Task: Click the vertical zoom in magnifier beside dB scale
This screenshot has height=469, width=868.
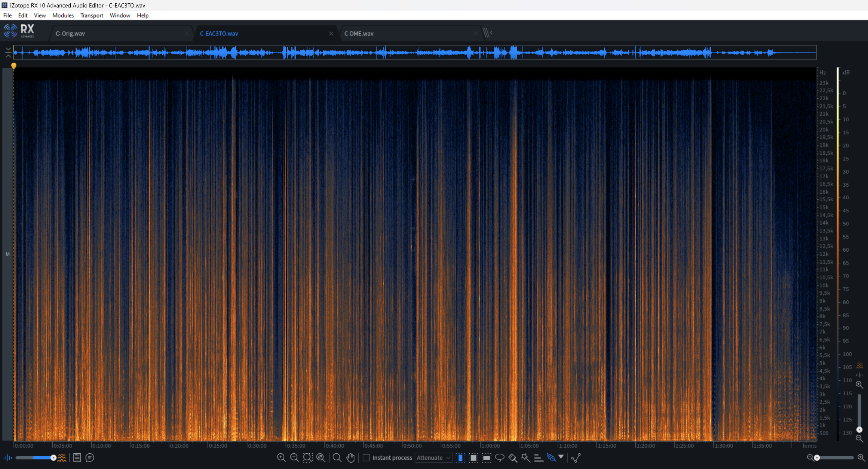Action: coord(860,385)
